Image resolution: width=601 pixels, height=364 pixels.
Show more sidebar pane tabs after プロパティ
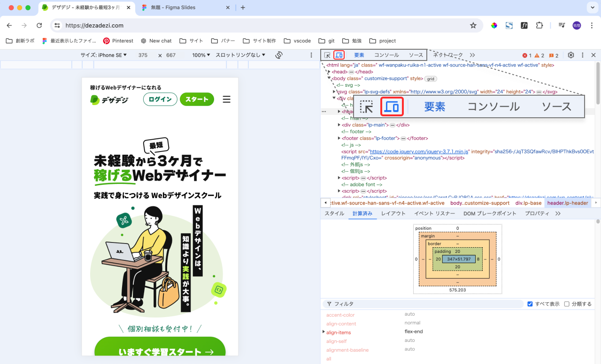pos(558,213)
